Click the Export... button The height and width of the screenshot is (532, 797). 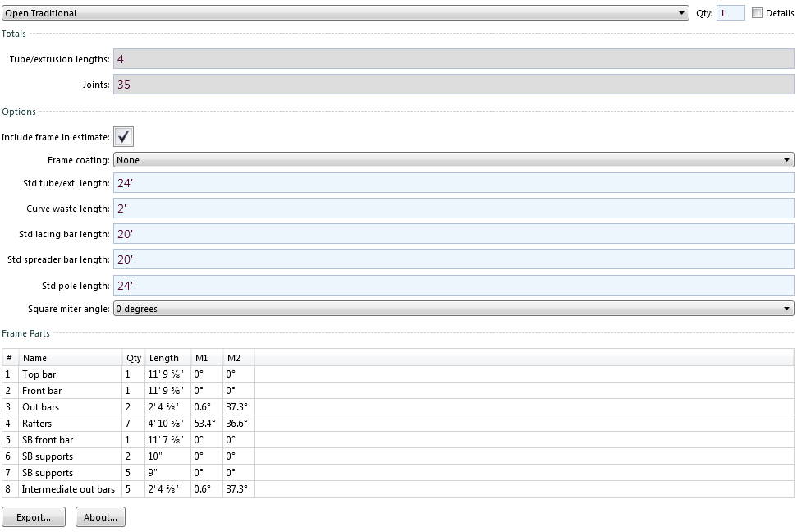point(34,516)
